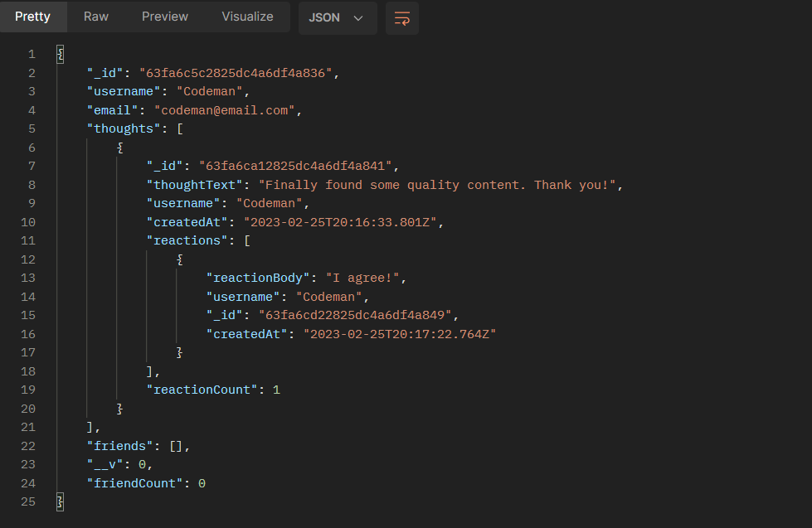Click the JSON dropdown chevron arrow
Screen dimensions: 812x528
[357, 18]
